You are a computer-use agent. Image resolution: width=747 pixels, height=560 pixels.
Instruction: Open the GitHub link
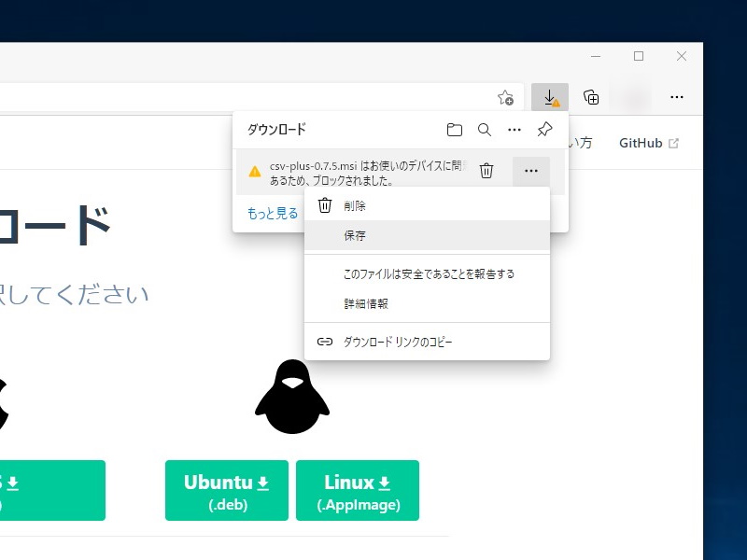click(642, 143)
